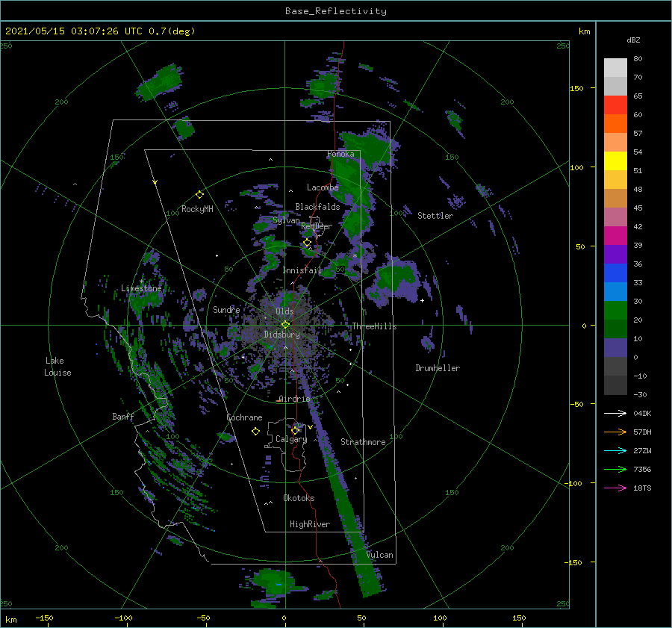This screenshot has width=672, height=628.
Task: Click the white 04DK arrow legend icon
Action: tap(615, 413)
